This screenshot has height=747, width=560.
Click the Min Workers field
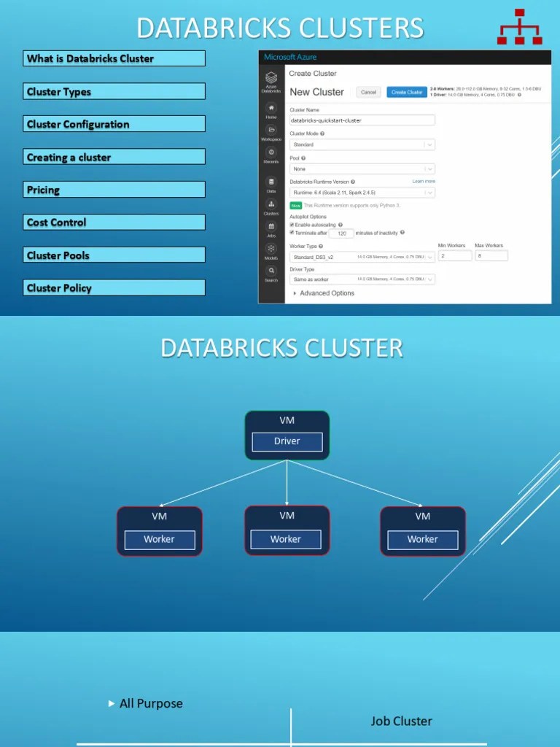(455, 256)
